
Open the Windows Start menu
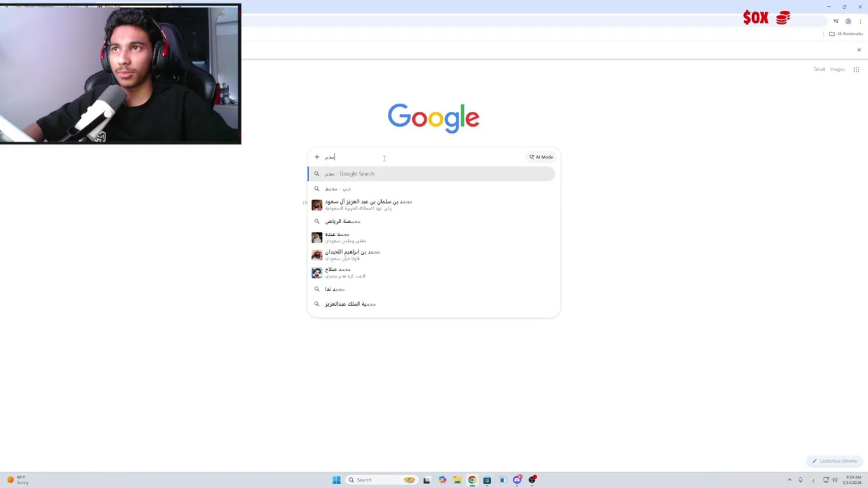point(336,480)
